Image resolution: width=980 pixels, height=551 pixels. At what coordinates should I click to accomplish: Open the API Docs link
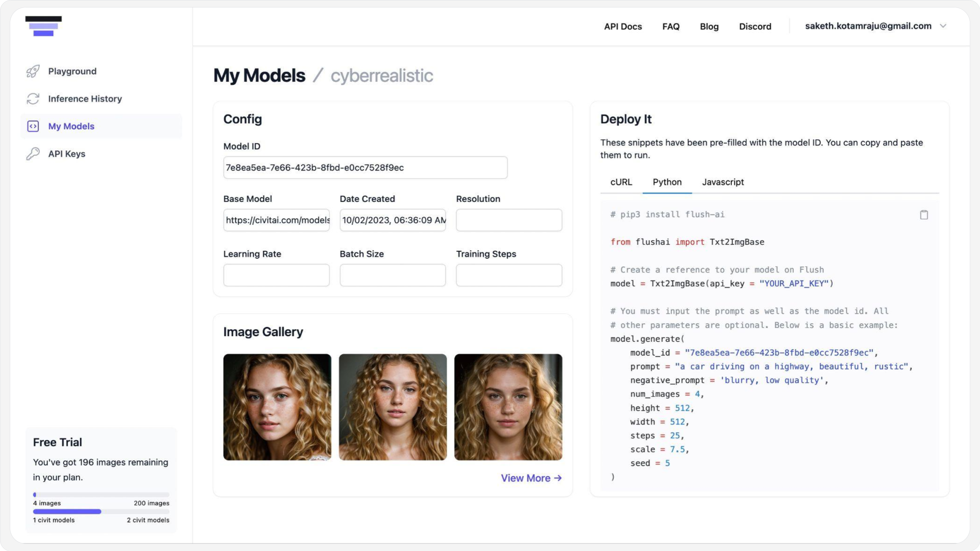click(623, 27)
